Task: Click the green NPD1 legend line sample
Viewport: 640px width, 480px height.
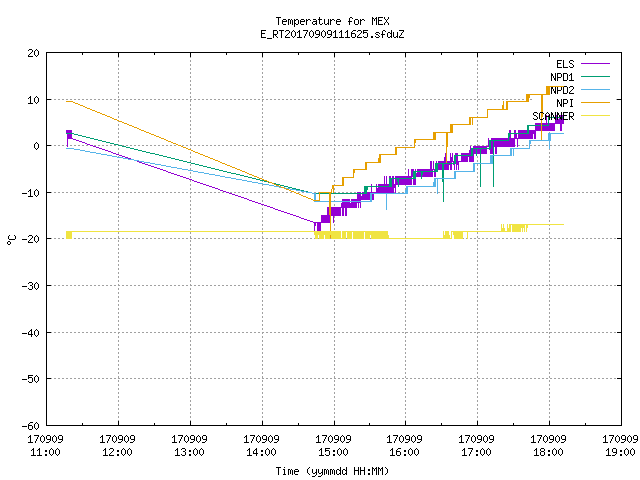Action: tap(595, 77)
